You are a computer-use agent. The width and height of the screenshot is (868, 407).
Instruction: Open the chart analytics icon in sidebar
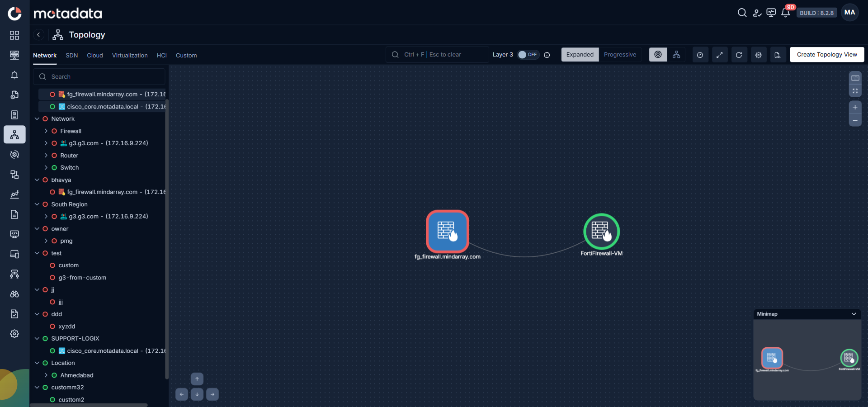click(14, 194)
